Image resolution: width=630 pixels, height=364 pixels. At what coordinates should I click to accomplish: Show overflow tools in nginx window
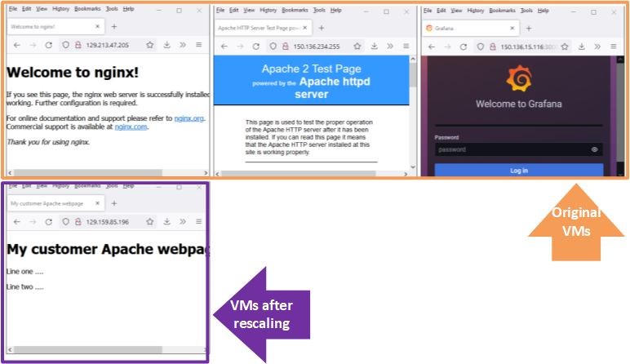point(183,45)
